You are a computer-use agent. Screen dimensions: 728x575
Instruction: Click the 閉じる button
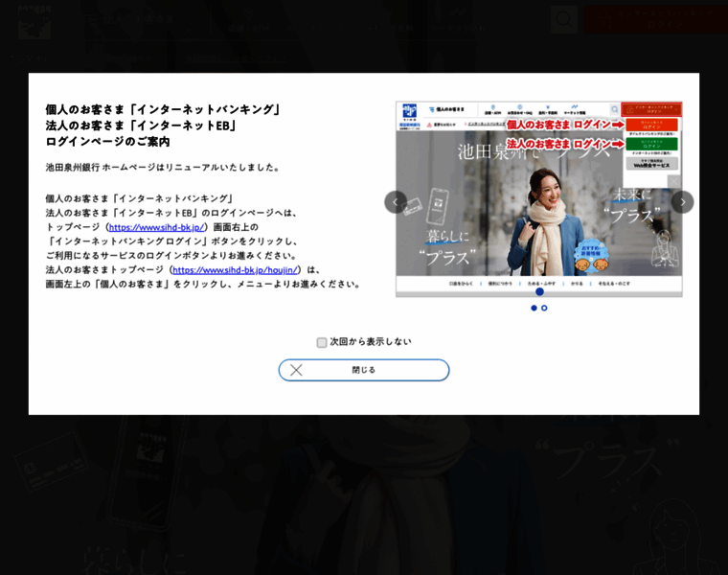pos(364,370)
